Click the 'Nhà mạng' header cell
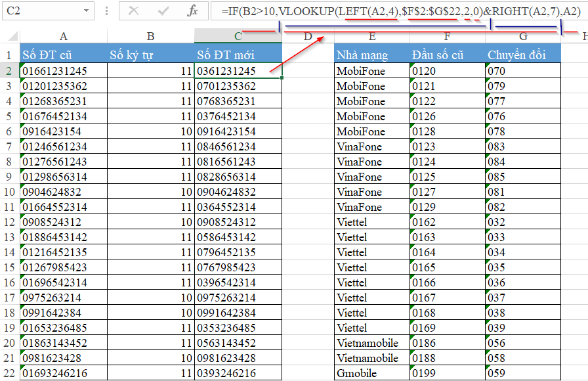The image size is (588, 381). tap(371, 55)
